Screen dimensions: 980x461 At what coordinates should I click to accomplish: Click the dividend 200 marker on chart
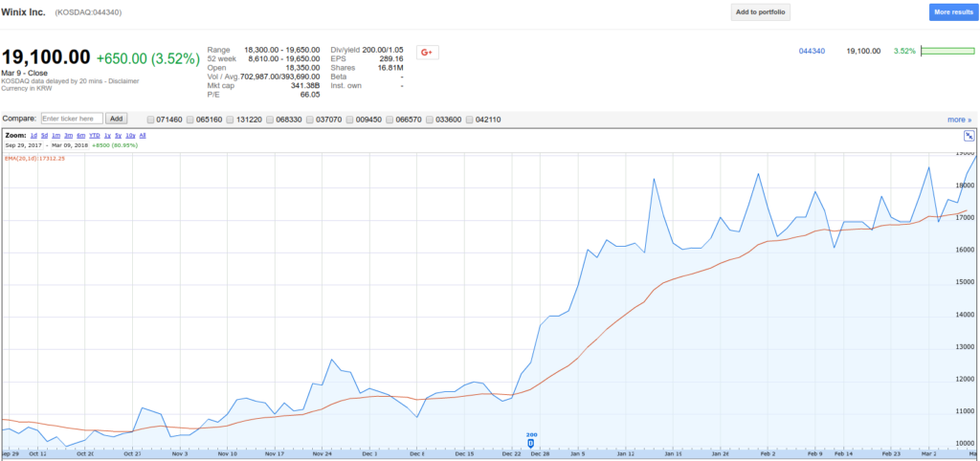point(531,443)
